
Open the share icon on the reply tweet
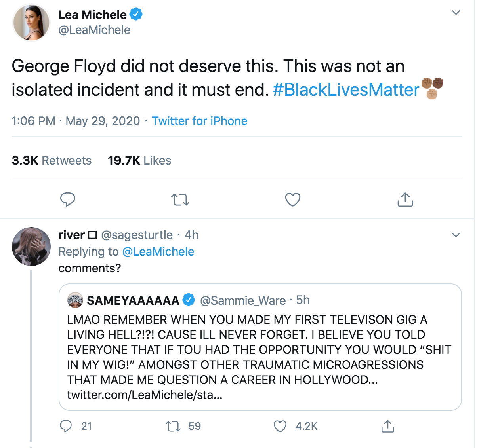pyautogui.click(x=387, y=427)
